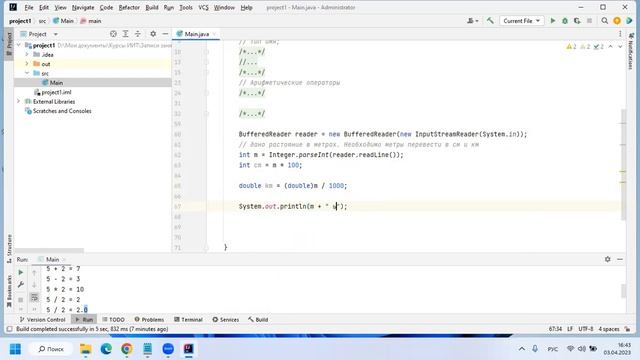This screenshot has width=640, height=360.
Task: Collapse the project1 root node
Action: (x=19, y=45)
